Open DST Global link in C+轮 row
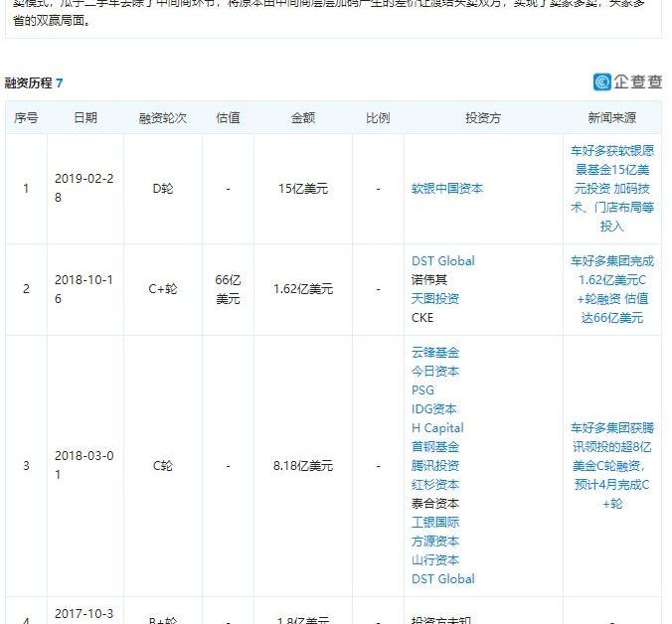Image resolution: width=672 pixels, height=624 pixels. (443, 260)
